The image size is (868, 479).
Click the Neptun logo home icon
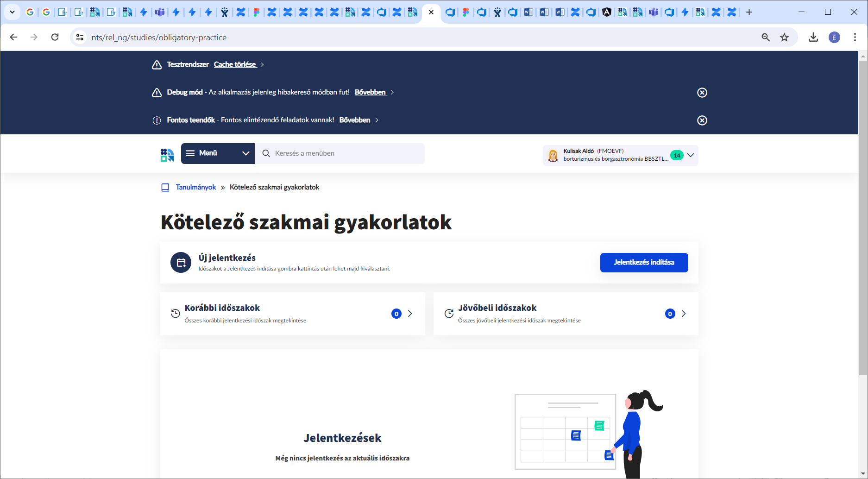click(x=167, y=155)
